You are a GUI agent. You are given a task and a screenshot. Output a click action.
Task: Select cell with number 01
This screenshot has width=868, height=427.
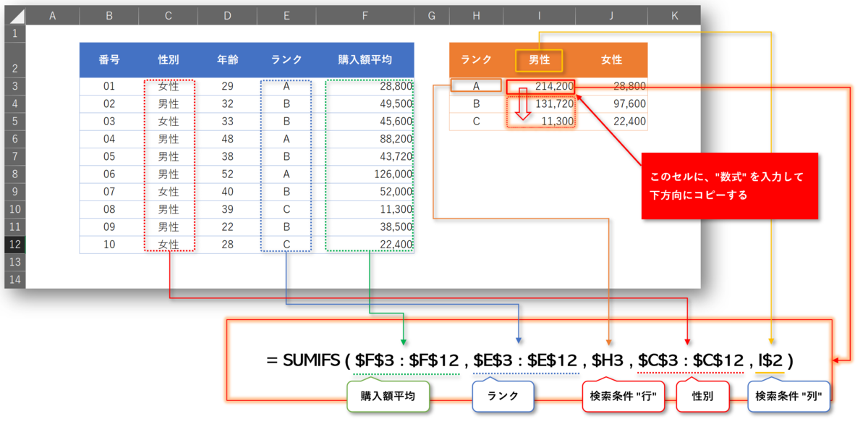tap(109, 86)
